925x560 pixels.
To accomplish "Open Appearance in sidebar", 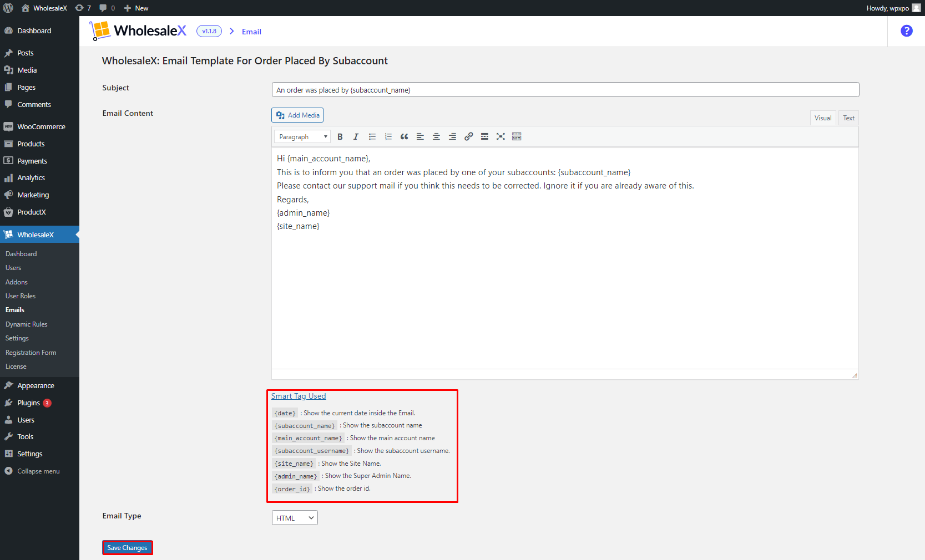I will 36,386.
